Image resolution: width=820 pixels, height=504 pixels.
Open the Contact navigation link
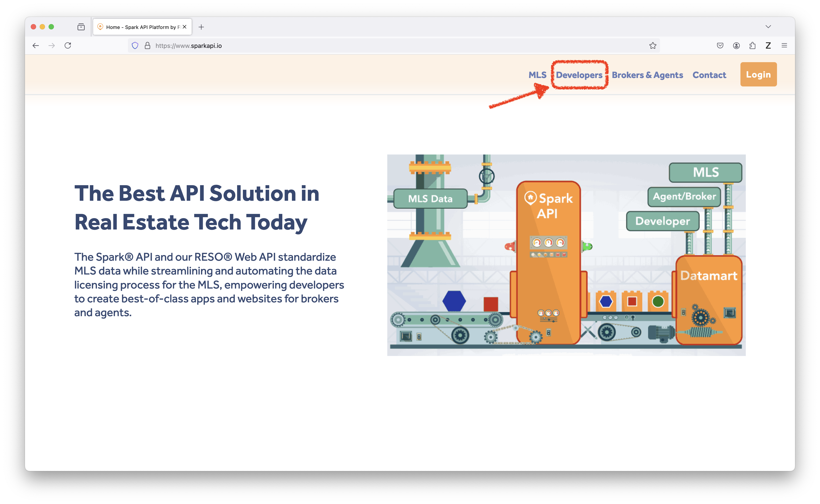709,75
